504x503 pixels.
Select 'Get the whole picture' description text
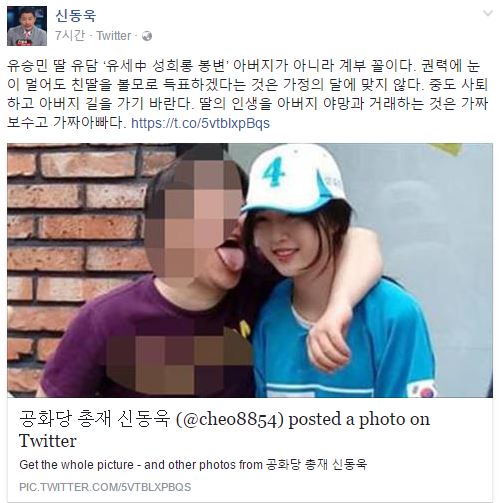click(76, 465)
